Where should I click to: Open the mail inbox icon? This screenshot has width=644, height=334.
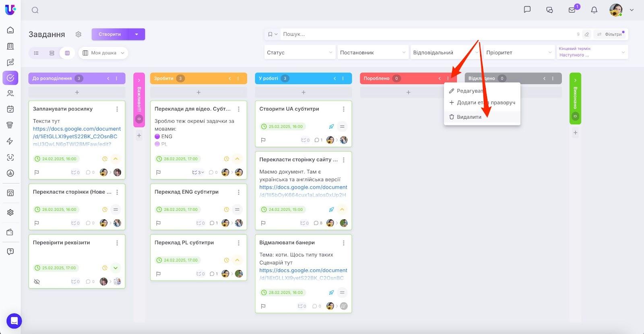tap(572, 10)
